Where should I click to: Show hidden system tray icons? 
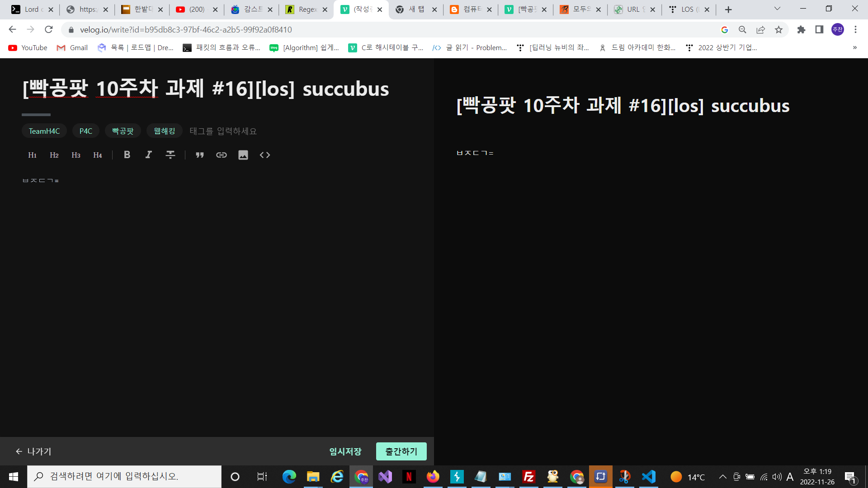(722, 477)
